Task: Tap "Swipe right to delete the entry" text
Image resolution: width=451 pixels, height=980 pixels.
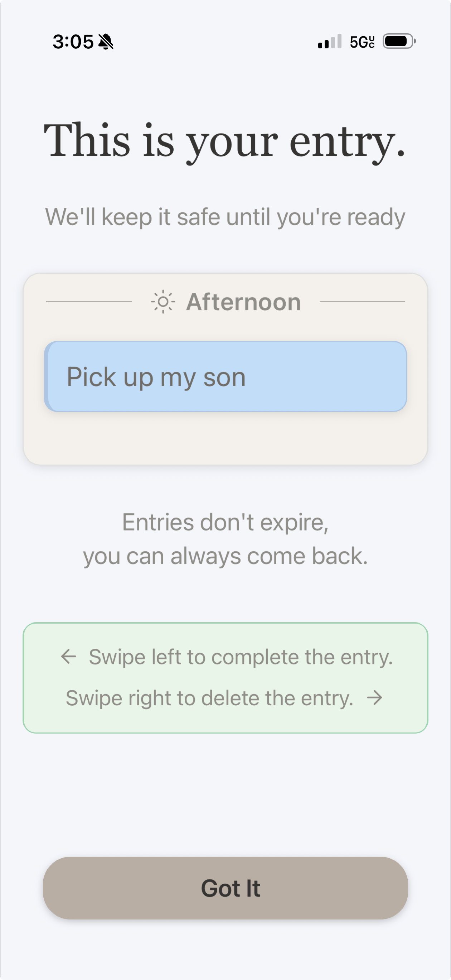Action: tap(209, 698)
